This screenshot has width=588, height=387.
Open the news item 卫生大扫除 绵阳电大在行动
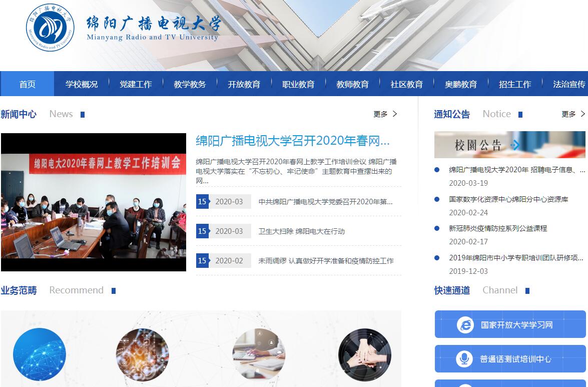(x=301, y=231)
